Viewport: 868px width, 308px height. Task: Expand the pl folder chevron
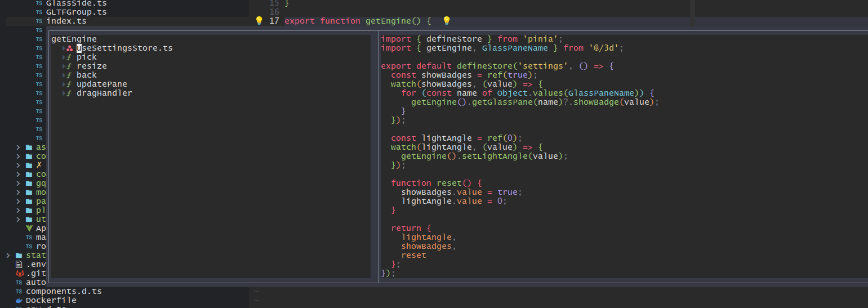tap(19, 210)
